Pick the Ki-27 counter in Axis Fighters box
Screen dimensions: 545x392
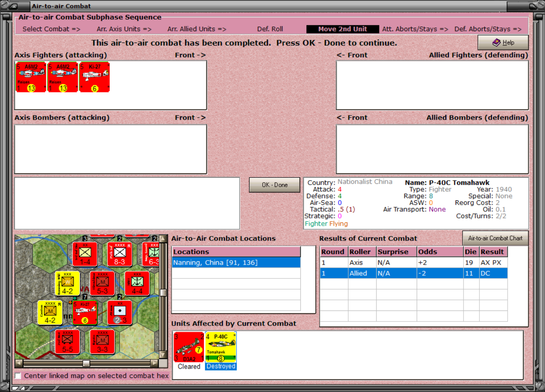(x=95, y=77)
